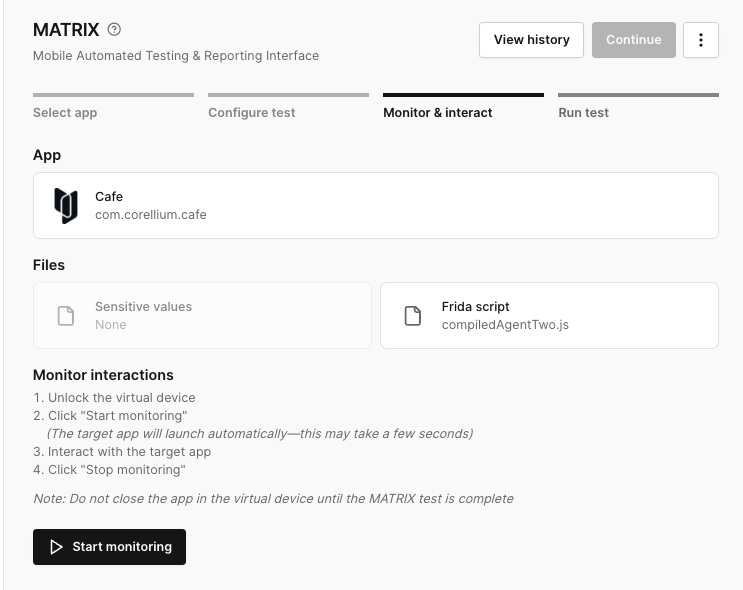Click the italic 'target app will launch automatically' note
The image size is (743, 590).
click(x=260, y=434)
